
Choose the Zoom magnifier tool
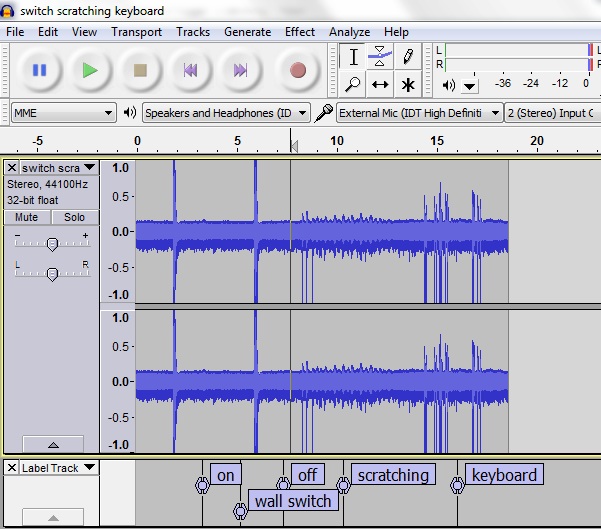353,85
